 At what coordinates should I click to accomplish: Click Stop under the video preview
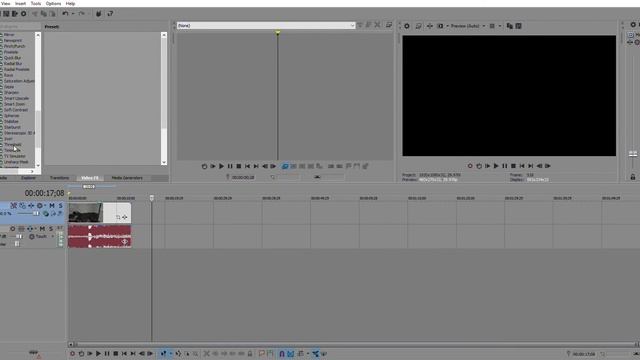click(513, 166)
